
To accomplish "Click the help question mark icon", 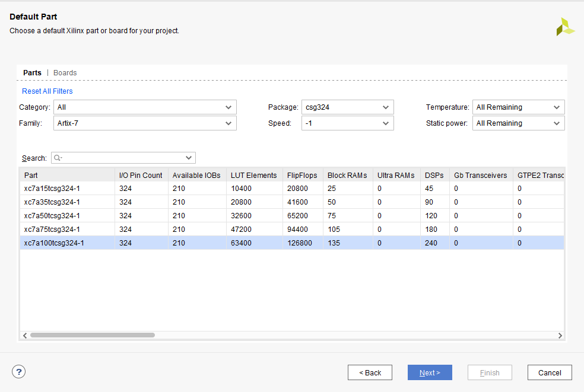I will point(18,372).
